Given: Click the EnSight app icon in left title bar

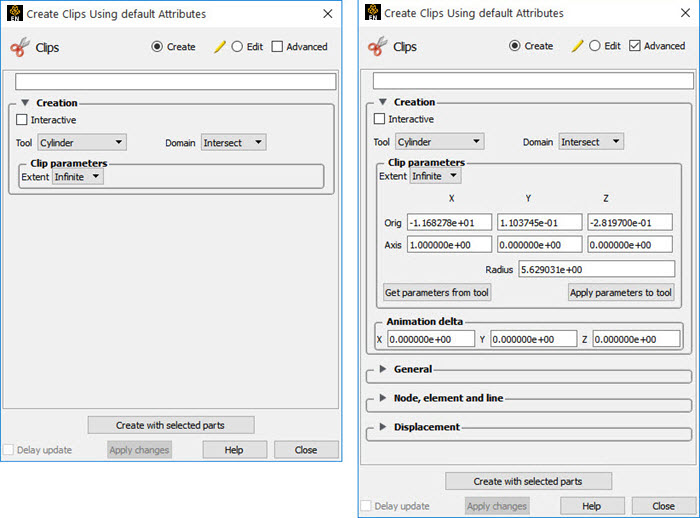Looking at the screenshot, I should (x=15, y=13).
